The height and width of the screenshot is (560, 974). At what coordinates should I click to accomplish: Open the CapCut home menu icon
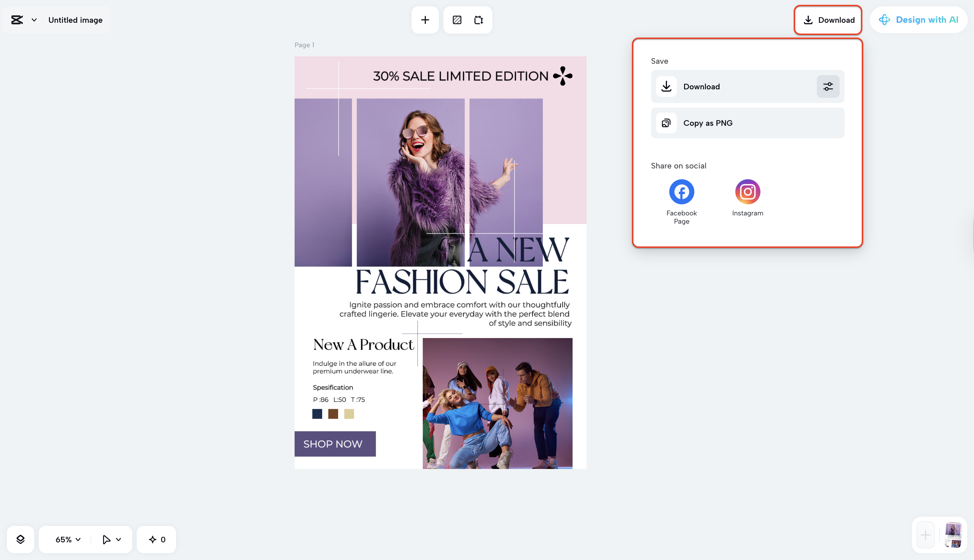pos(17,20)
